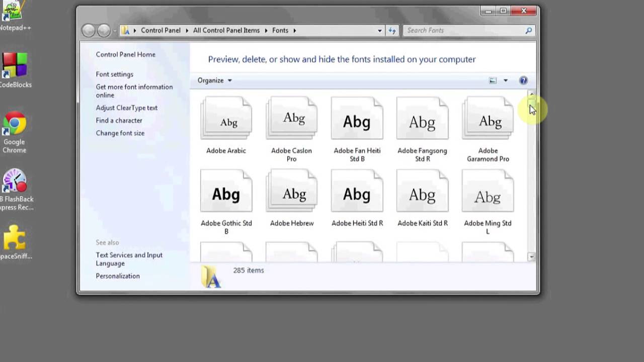
Task: Select the Adobe Caslon Pro font icon
Action: click(291, 118)
